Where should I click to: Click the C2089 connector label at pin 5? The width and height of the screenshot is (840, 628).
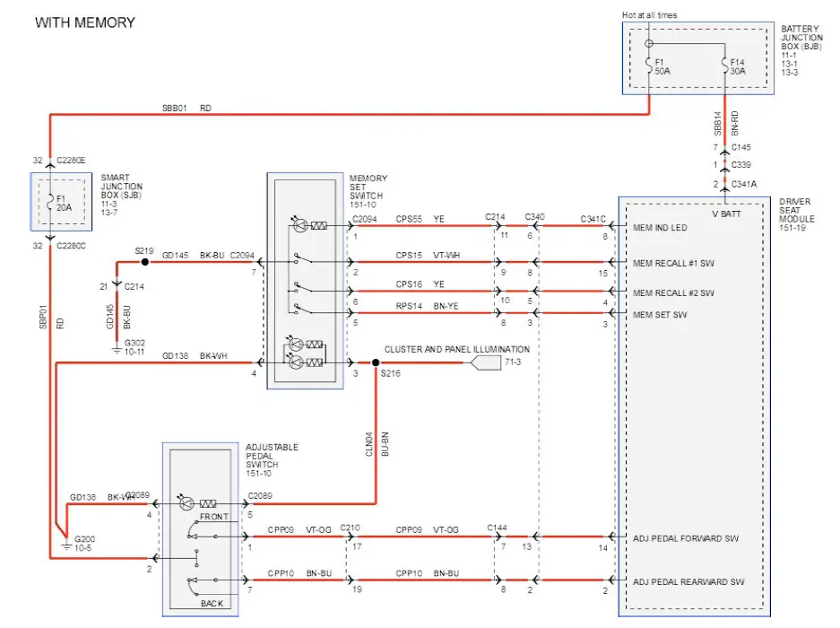260,496
